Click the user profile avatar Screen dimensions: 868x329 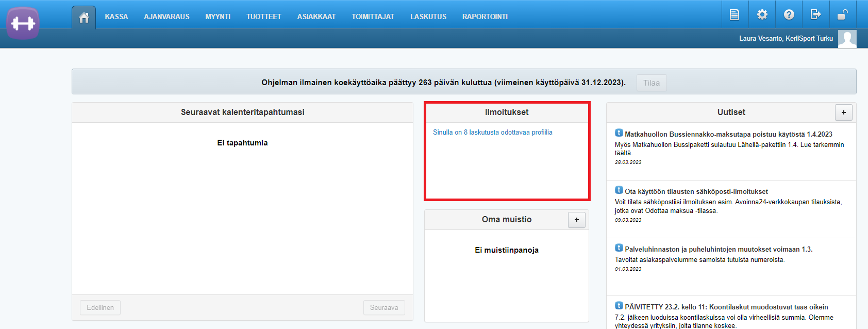point(847,39)
